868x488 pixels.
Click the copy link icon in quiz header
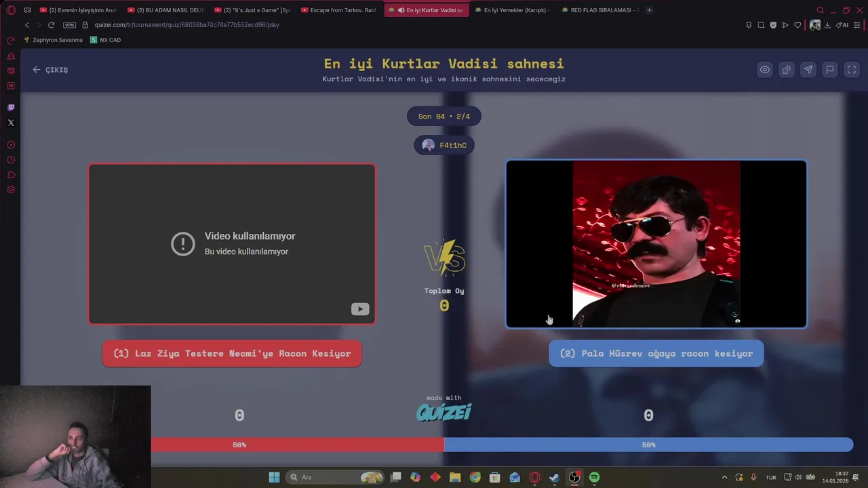[787, 70]
